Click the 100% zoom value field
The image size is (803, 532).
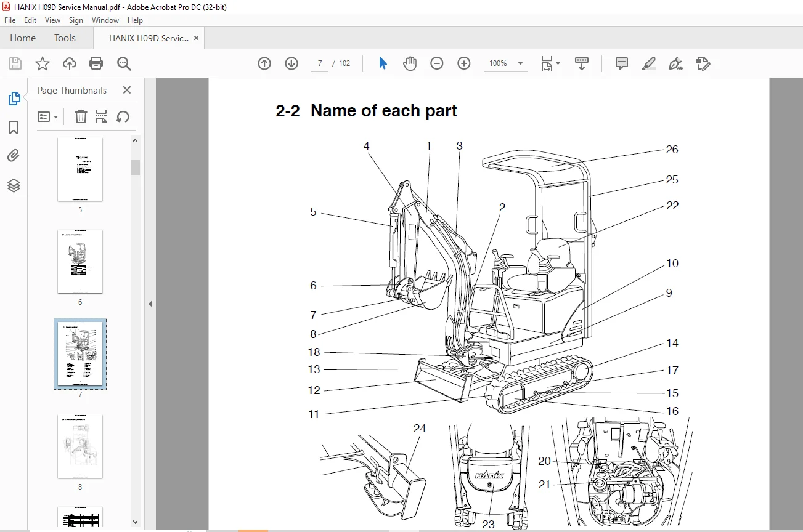click(498, 63)
